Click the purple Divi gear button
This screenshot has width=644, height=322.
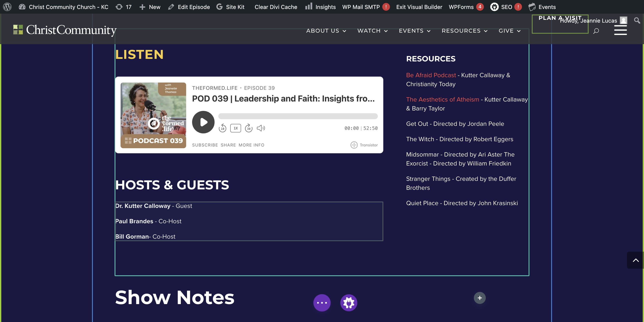pos(348,303)
